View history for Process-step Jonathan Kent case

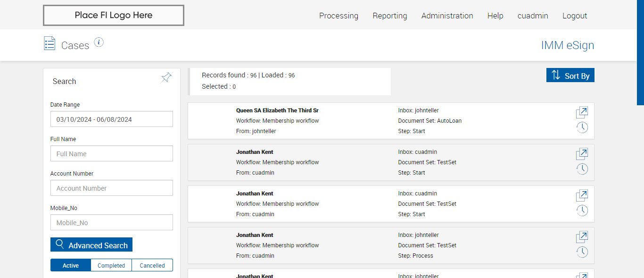click(582, 252)
